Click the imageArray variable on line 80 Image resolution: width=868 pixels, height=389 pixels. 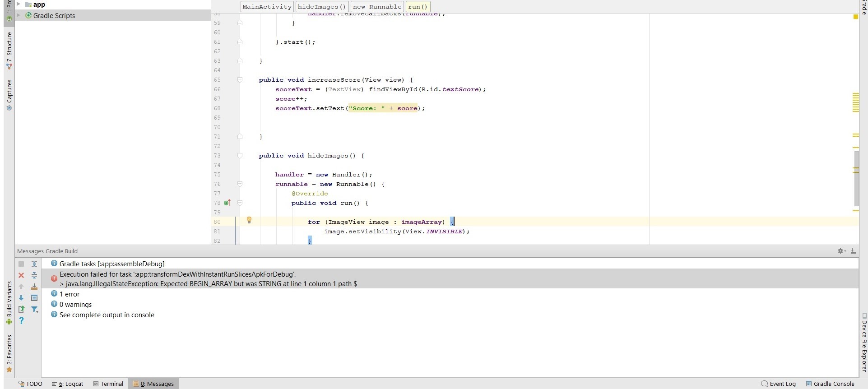421,222
